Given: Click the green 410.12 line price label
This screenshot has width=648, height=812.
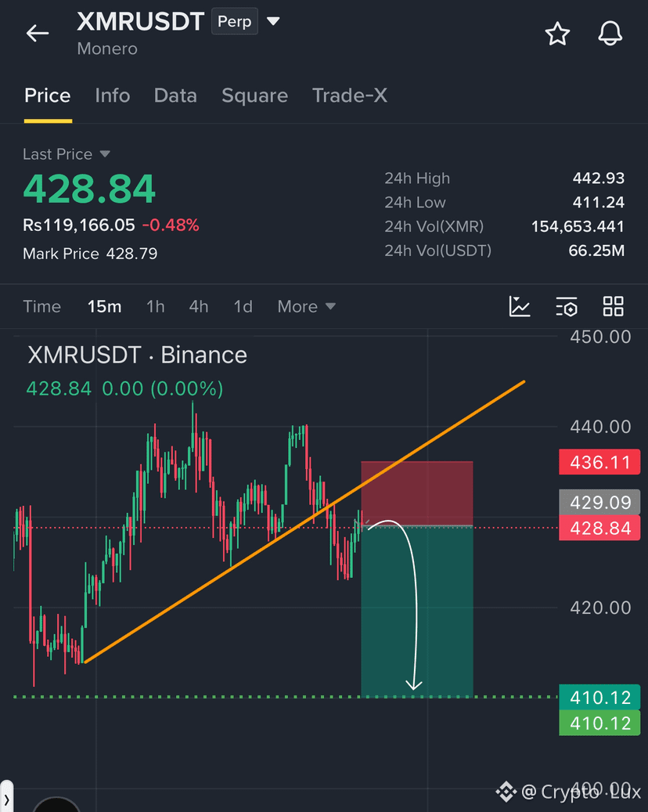Looking at the screenshot, I should tap(599, 723).
